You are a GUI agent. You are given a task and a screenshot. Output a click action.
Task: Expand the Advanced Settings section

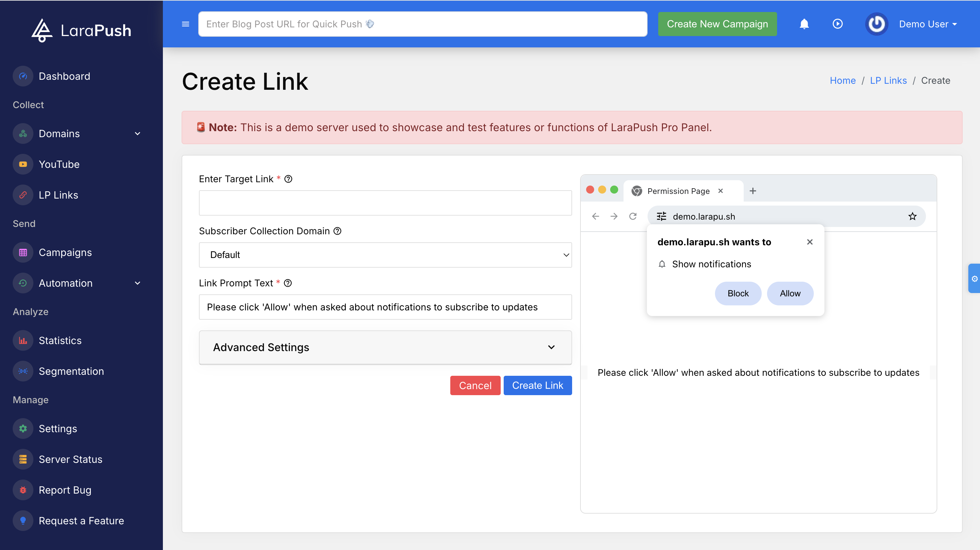click(385, 347)
